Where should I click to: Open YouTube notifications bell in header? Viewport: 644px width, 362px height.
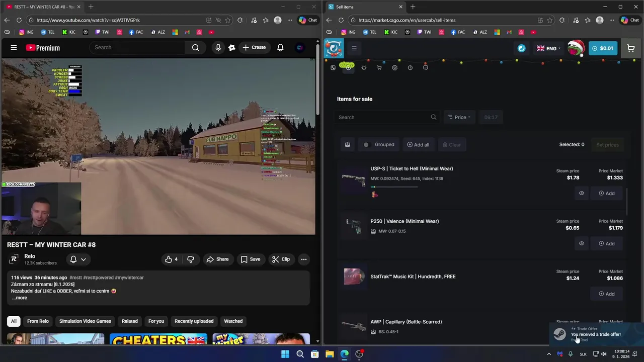(x=280, y=47)
